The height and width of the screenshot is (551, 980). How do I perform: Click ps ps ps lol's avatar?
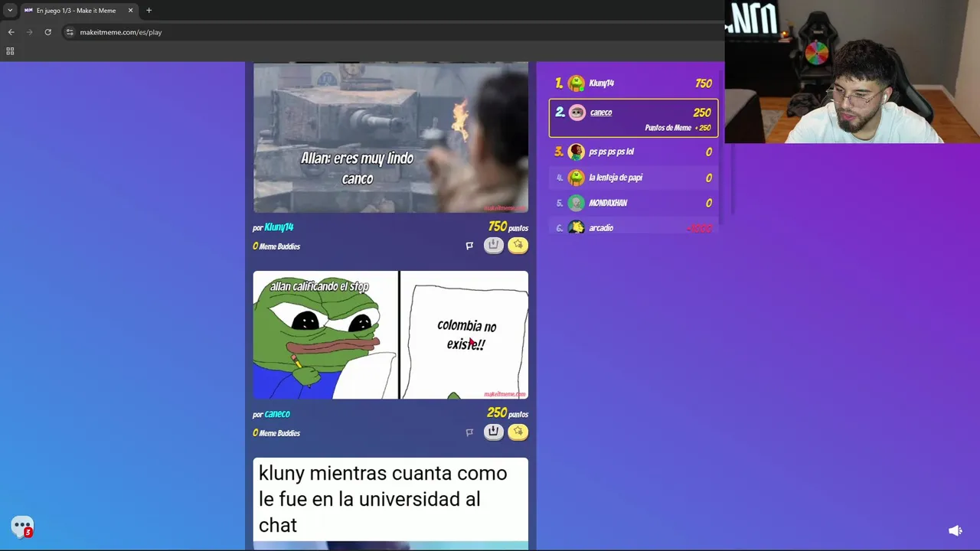[577, 152]
